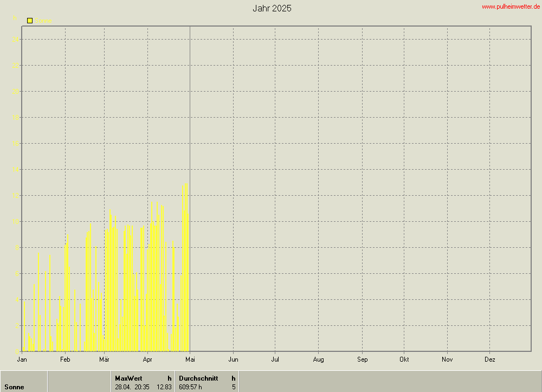Screen dimensions: 542x392
Task: Click the h unit label above the y-axis
Action: 15,18
